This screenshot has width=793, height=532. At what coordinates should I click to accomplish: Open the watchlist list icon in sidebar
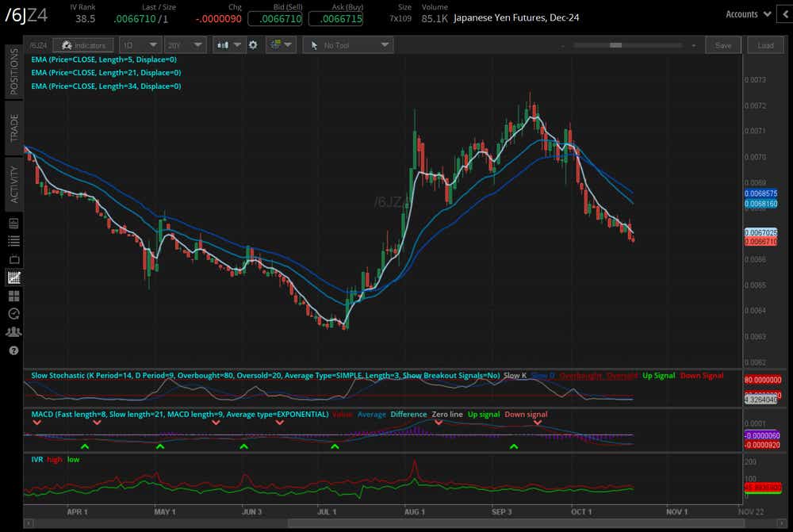[13, 241]
